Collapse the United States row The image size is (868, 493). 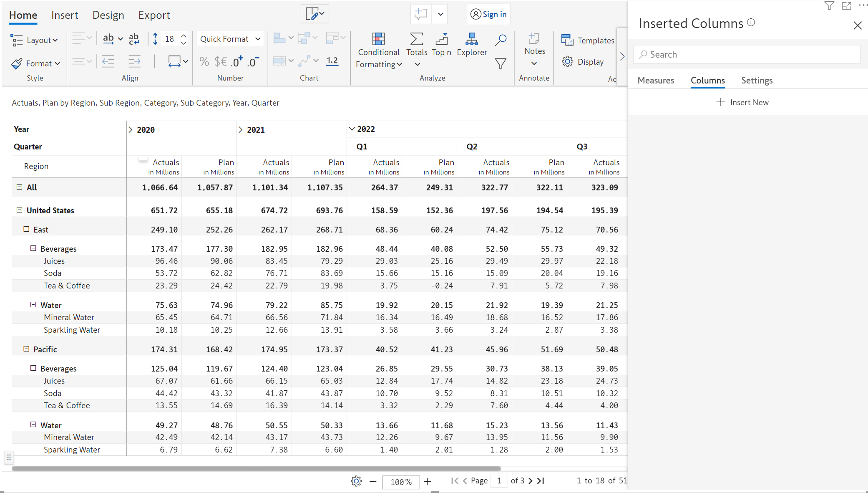[x=20, y=210]
